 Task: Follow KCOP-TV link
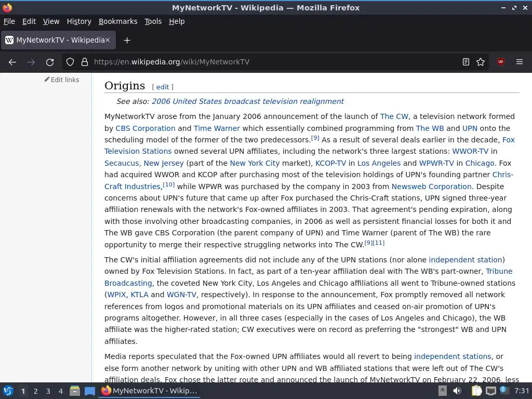click(331, 163)
